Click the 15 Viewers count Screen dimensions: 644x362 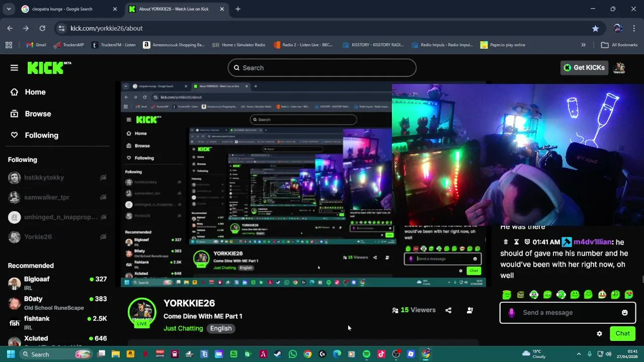click(414, 310)
